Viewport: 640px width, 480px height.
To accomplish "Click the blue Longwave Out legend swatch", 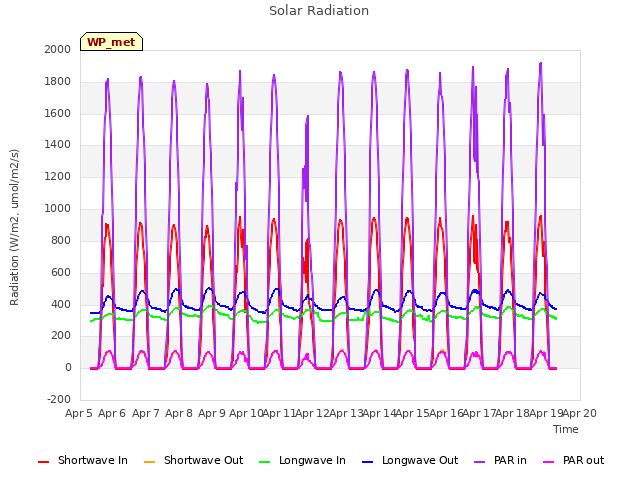I will click(367, 462).
